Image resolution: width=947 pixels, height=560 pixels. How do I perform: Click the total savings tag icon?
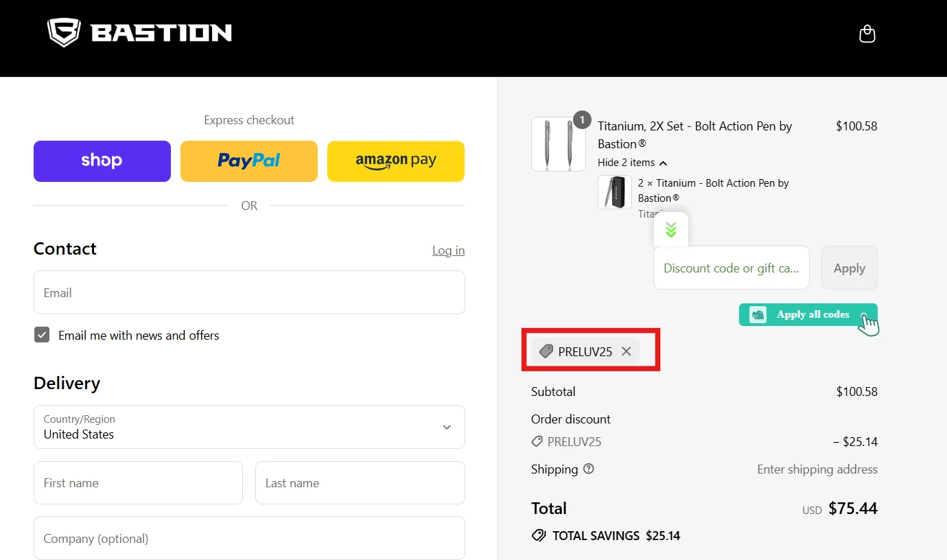pyautogui.click(x=539, y=535)
